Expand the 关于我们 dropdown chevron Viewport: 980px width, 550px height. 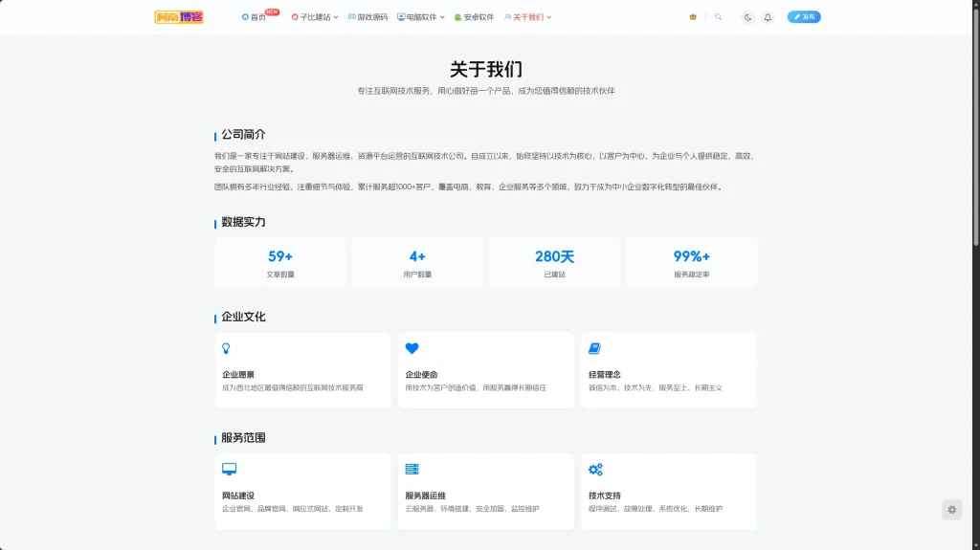pyautogui.click(x=548, y=17)
